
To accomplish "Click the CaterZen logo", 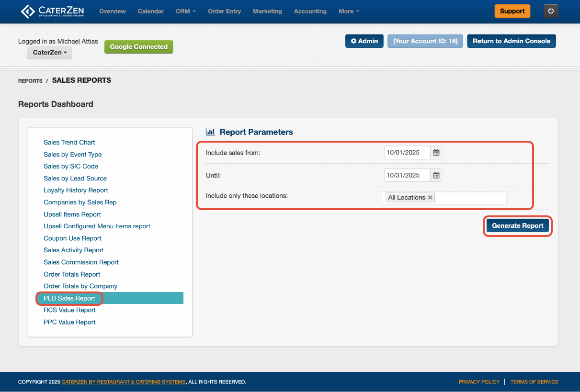I will coord(53,11).
